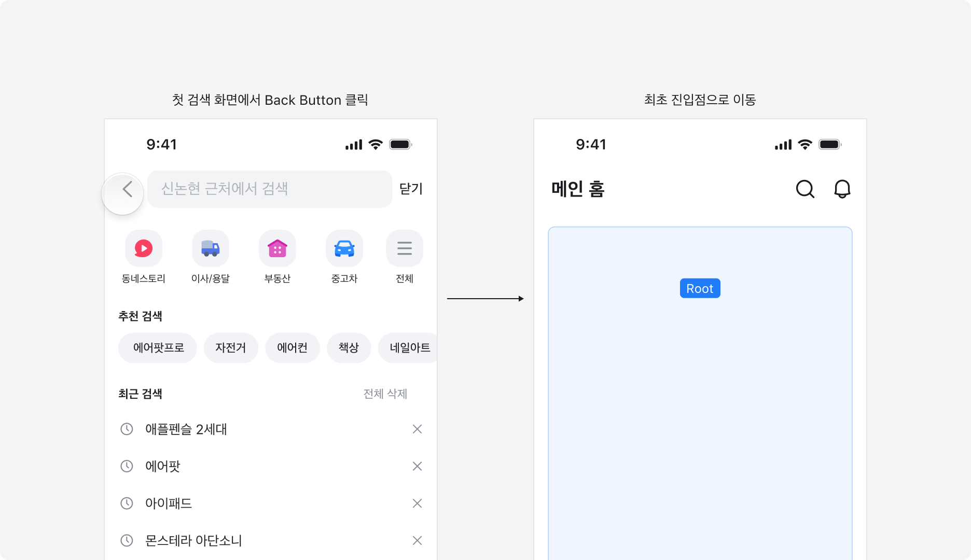Image resolution: width=971 pixels, height=560 pixels.
Task: Click the clock icon beside 몬스테라 아단소니
Action: pyautogui.click(x=127, y=541)
